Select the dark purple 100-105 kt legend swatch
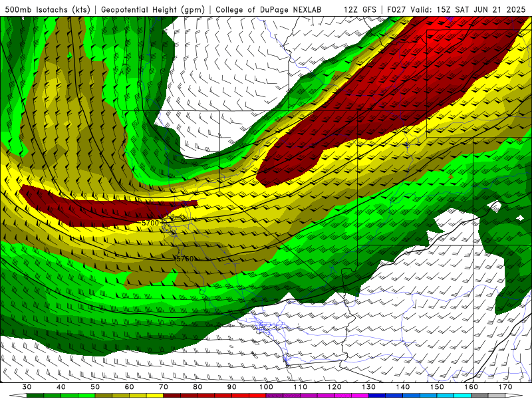Screen dimensions: 532x399 pos(275,395)
